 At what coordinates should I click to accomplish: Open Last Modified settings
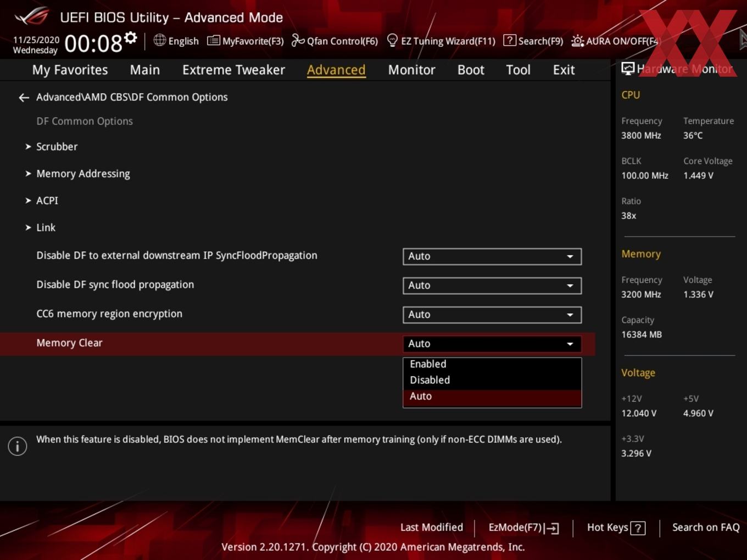click(432, 528)
